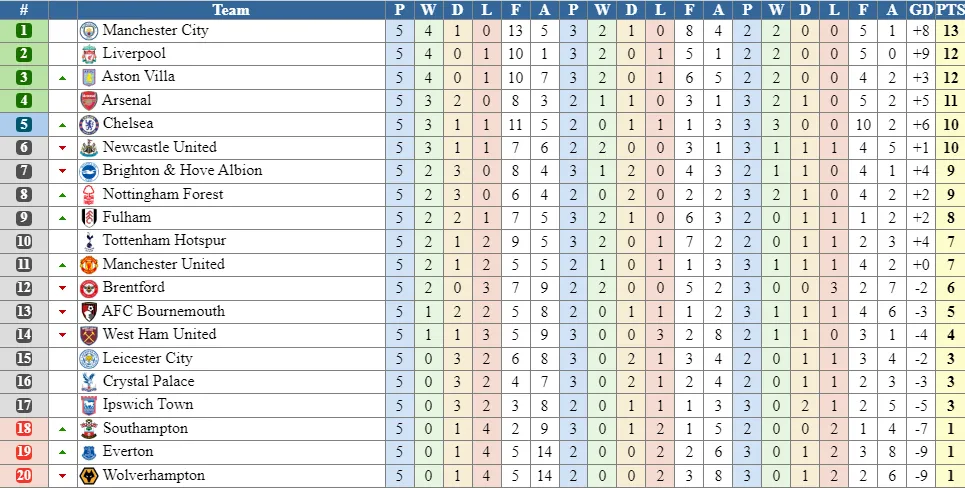Viewport: 965px width, 488px height.
Task: Click the Liverpool club crest
Action: pos(89,53)
